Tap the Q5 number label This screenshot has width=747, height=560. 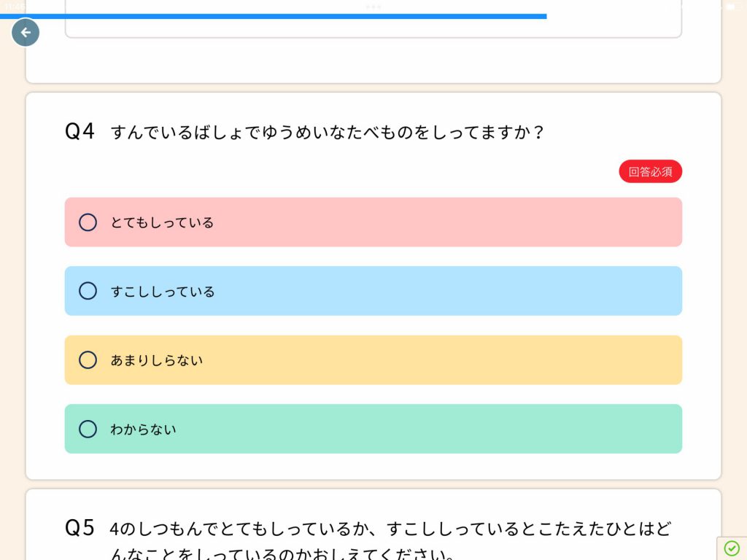point(80,528)
